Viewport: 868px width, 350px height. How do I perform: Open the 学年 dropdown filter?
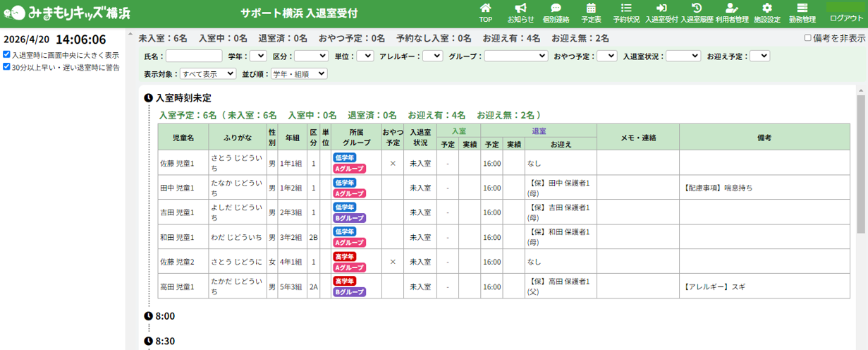coord(258,56)
